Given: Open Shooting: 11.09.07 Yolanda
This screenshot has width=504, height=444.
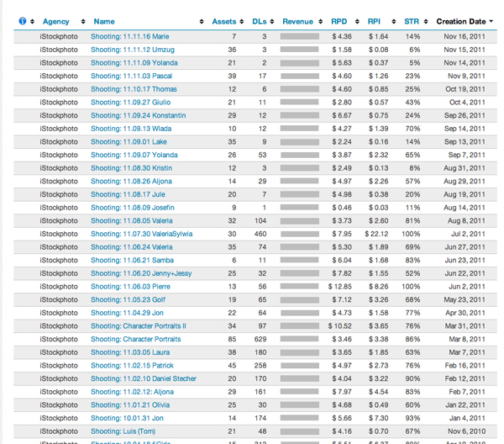Looking at the screenshot, I should tap(134, 155).
